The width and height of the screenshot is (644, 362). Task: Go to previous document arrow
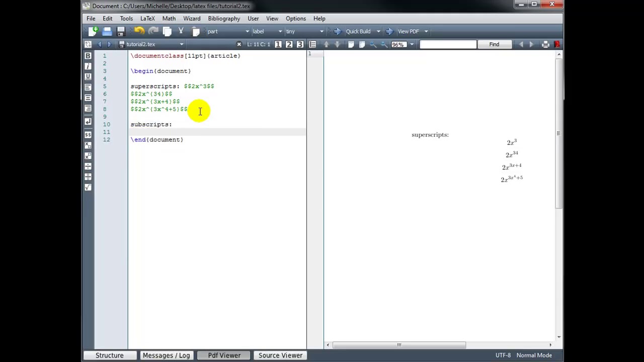tap(99, 44)
